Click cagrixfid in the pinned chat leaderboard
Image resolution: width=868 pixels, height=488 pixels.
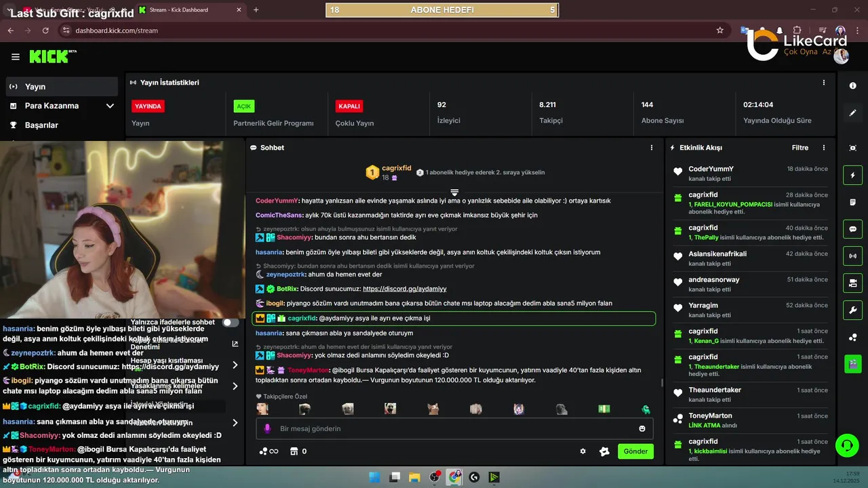[x=396, y=167]
